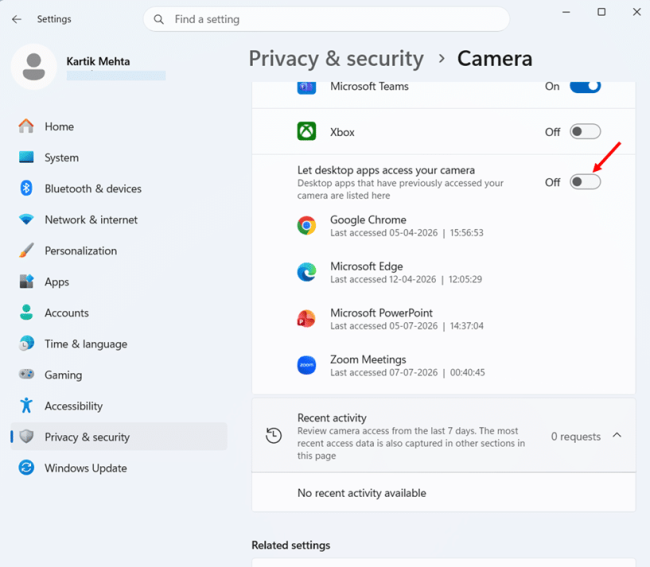Image resolution: width=650 pixels, height=567 pixels.
Task: Open Accounts settings page
Action: point(119,313)
